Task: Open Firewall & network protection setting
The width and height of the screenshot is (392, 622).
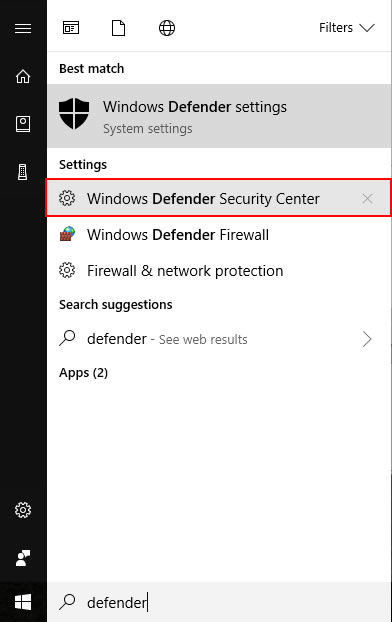Action: tap(219, 271)
